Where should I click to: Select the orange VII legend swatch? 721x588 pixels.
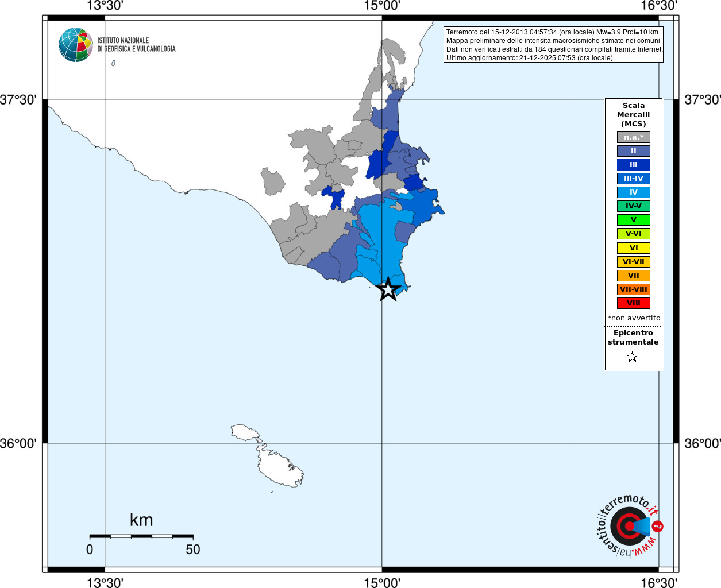click(x=634, y=276)
